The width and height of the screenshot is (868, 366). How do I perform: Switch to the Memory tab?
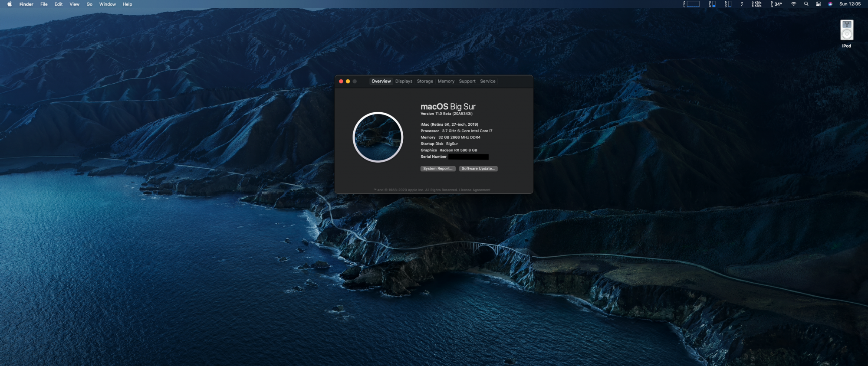tap(446, 81)
